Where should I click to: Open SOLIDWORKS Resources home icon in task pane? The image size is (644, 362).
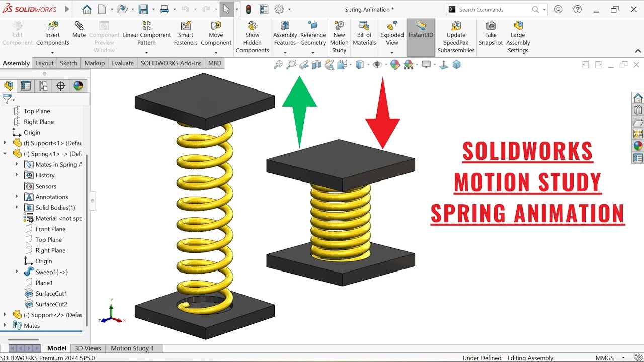[638, 98]
